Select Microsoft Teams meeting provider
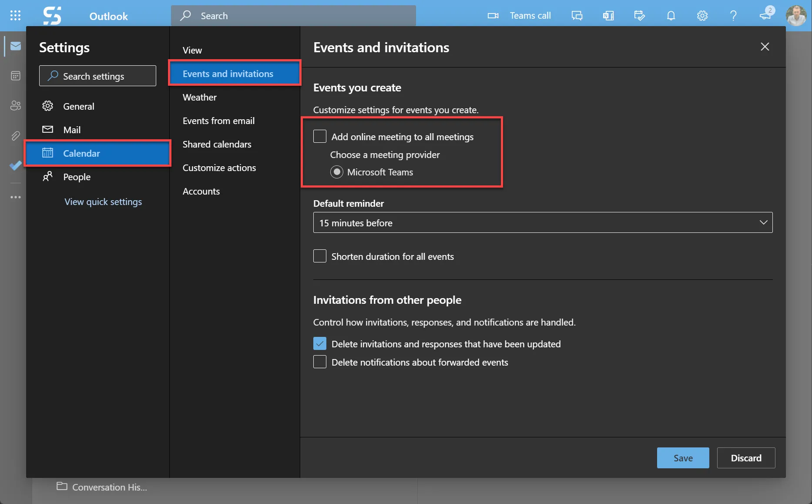Screen dimensions: 812x504 tap(337, 172)
